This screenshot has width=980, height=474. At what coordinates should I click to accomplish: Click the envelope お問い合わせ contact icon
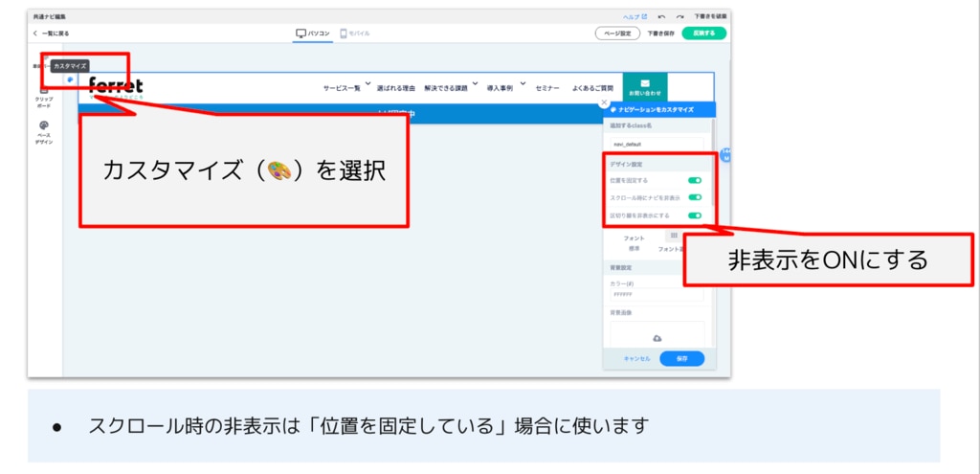pos(645,84)
